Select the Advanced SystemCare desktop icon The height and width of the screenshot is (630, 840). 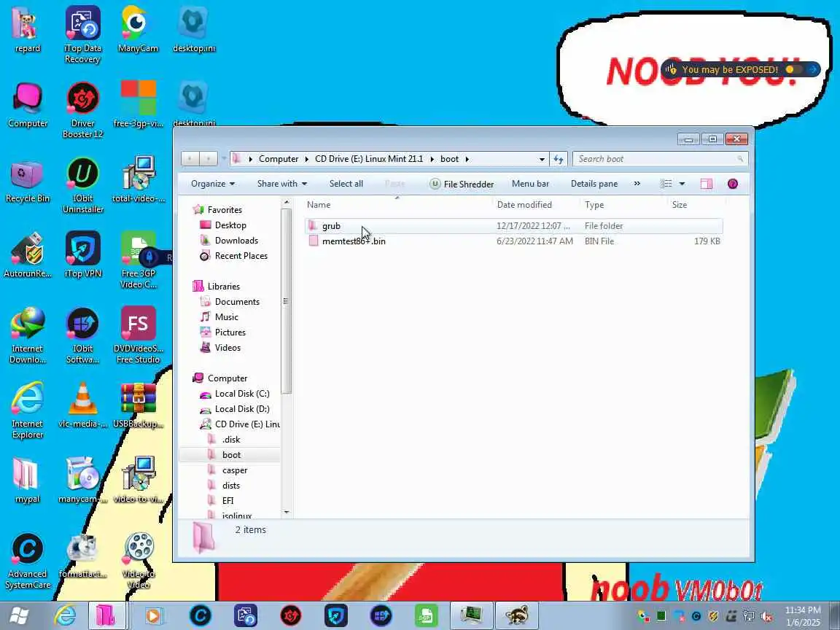pos(27,560)
